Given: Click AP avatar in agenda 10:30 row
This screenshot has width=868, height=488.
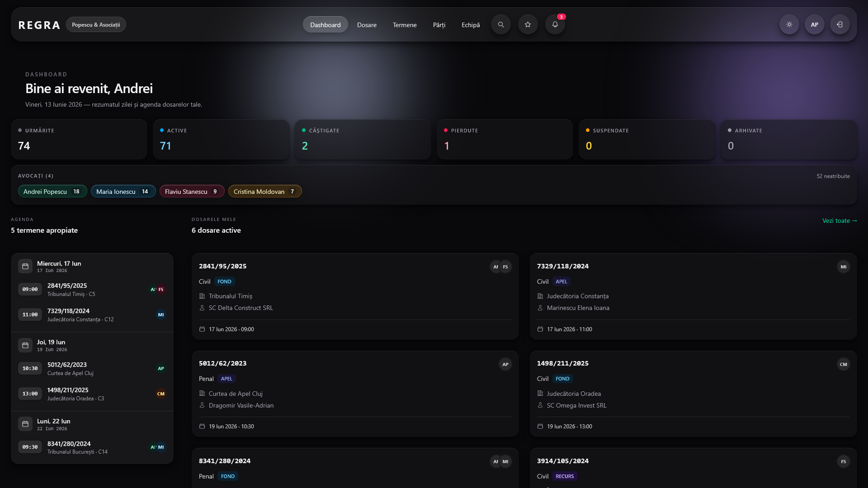Looking at the screenshot, I should click(x=161, y=368).
